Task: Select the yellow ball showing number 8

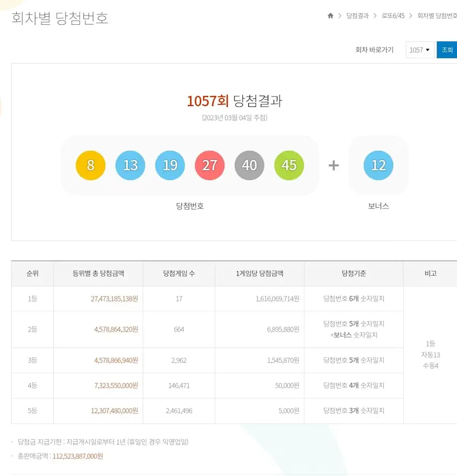Action: click(x=90, y=165)
